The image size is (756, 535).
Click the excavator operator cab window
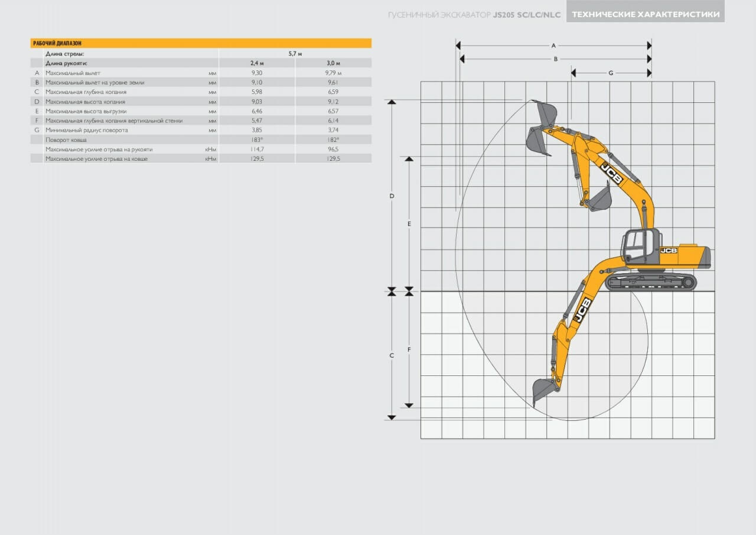636,245
